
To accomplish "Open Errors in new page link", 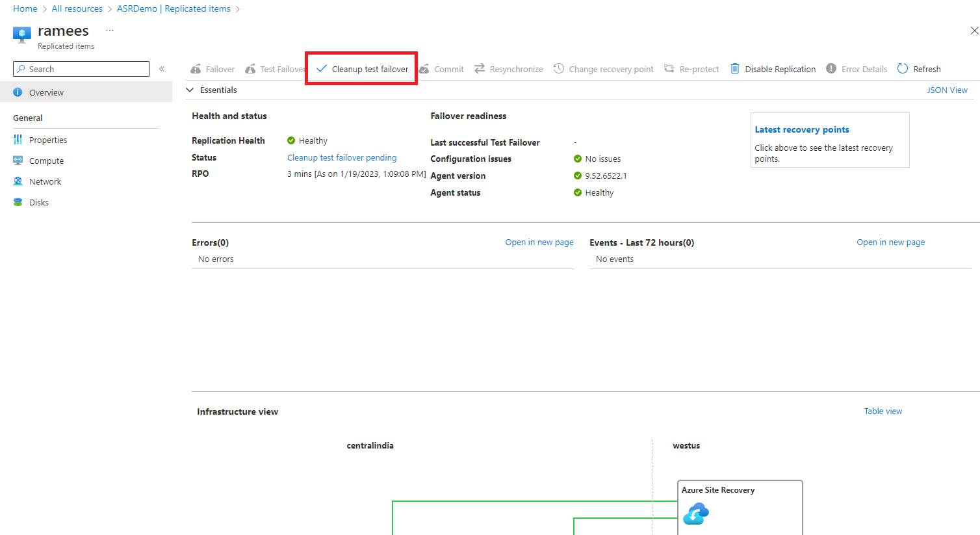I will tap(539, 242).
